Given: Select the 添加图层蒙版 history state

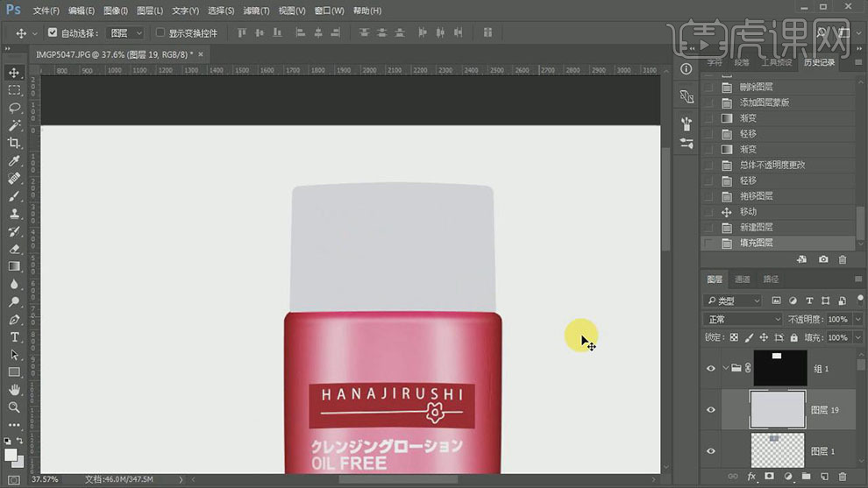Looking at the screenshot, I should point(779,103).
